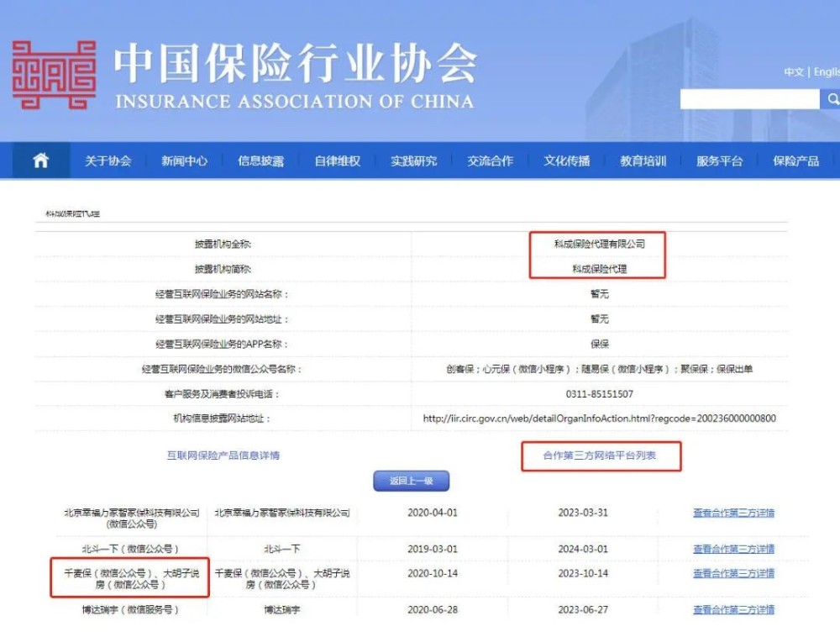Click the home icon in navigation bar
Screen dimensions: 840x637
[40, 161]
